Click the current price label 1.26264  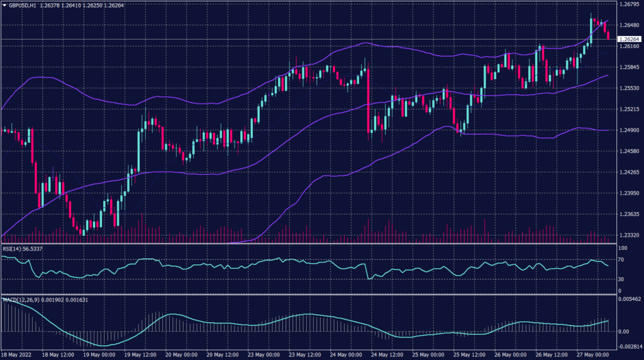point(630,39)
